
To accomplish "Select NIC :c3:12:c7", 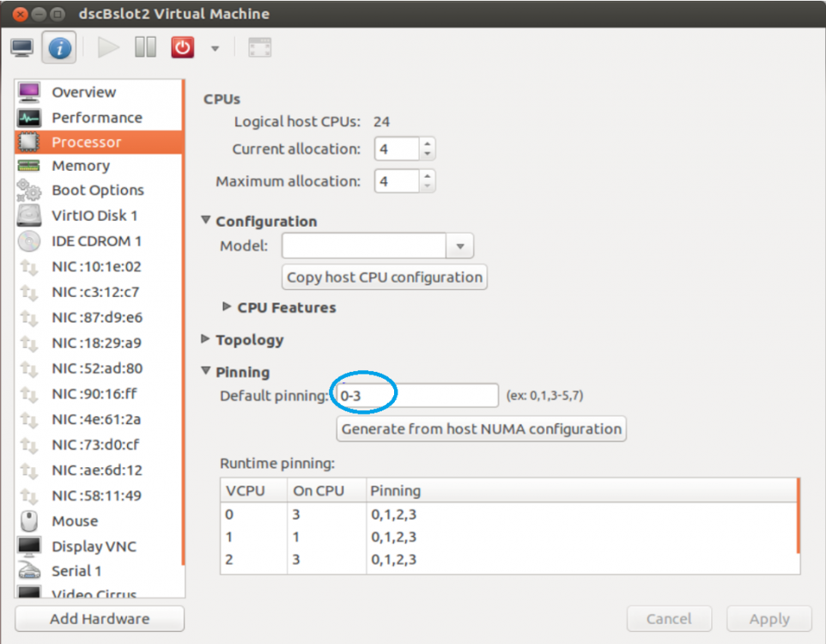I will (x=99, y=292).
